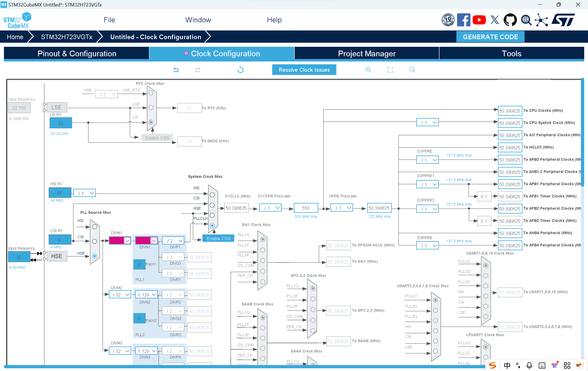Click the undo arrow icon
This screenshot has height=371, width=588.
[176, 70]
